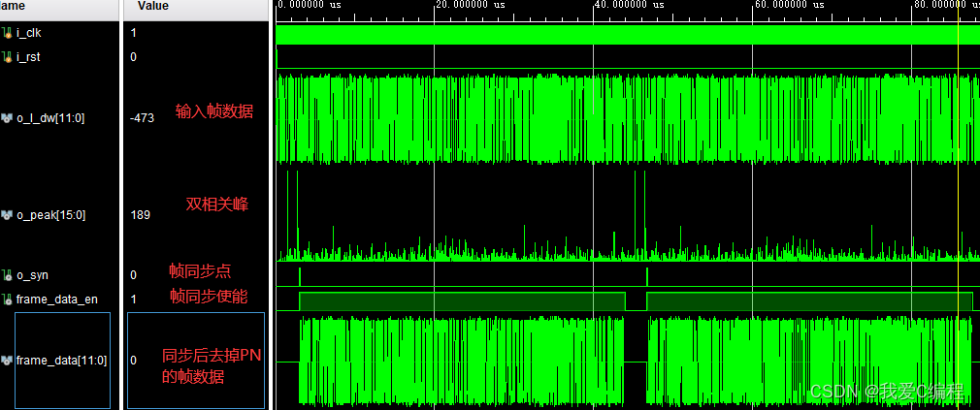Click the o_syn value 0
This screenshot has height=410, width=980.
click(133, 274)
